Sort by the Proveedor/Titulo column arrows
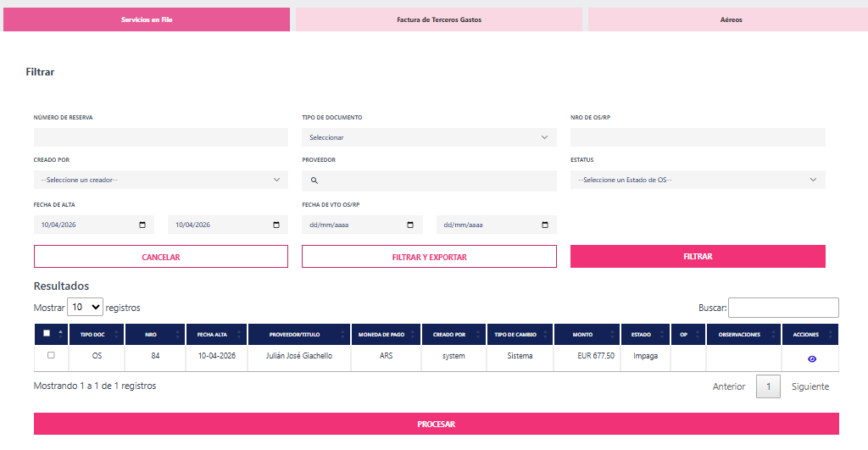The width and height of the screenshot is (868, 450). 342,334
